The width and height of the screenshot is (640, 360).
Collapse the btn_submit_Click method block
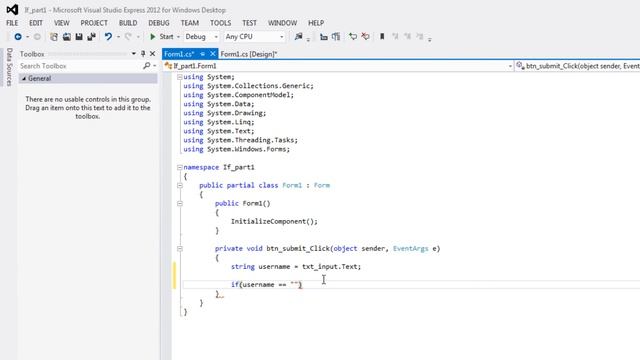point(180,249)
